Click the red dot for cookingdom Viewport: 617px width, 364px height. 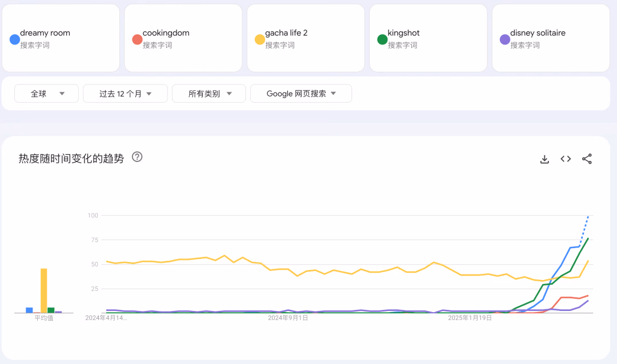coord(137,39)
